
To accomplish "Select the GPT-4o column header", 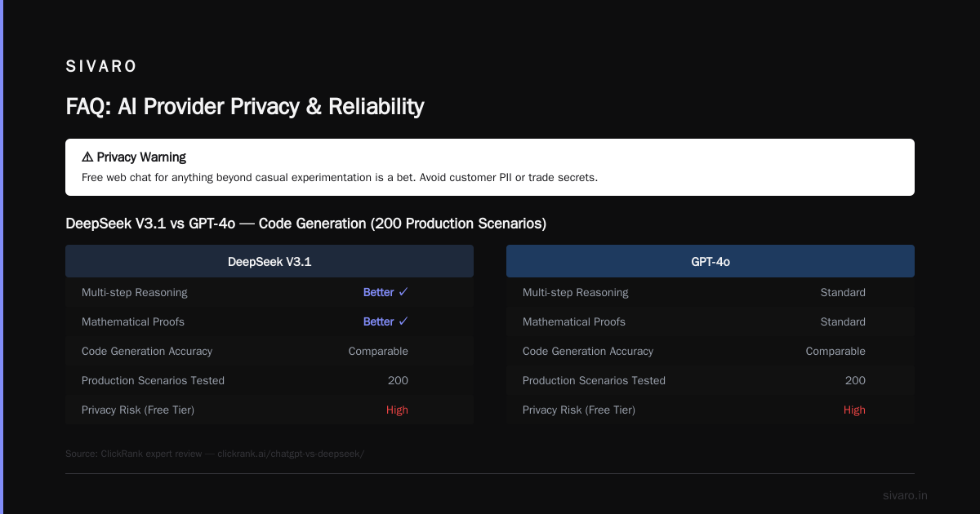I will pos(710,261).
